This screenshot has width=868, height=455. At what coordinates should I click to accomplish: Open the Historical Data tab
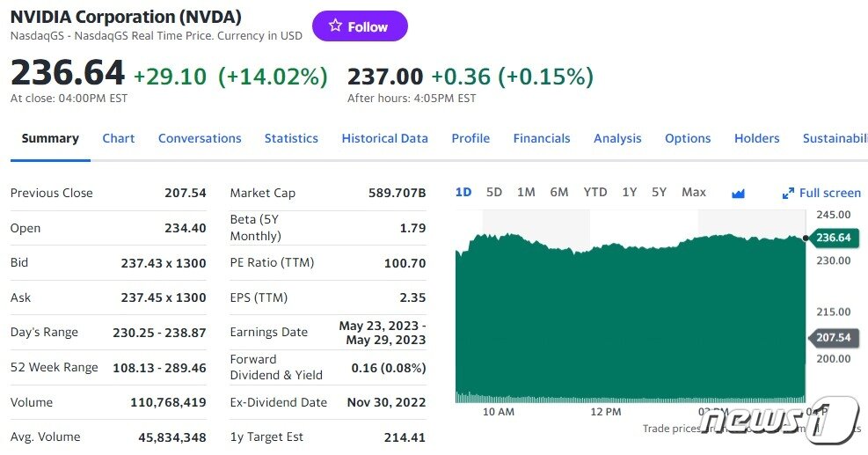pyautogui.click(x=384, y=138)
